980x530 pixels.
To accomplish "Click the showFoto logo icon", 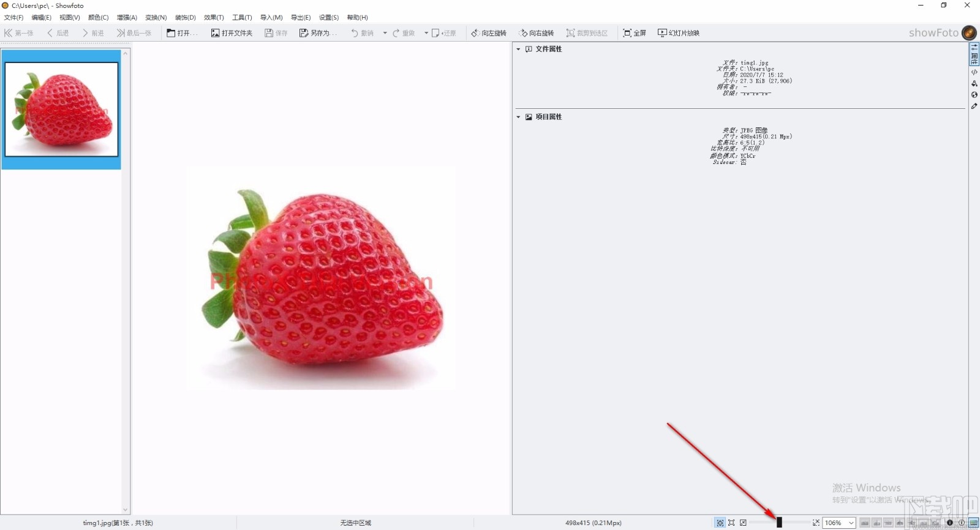I will [969, 33].
